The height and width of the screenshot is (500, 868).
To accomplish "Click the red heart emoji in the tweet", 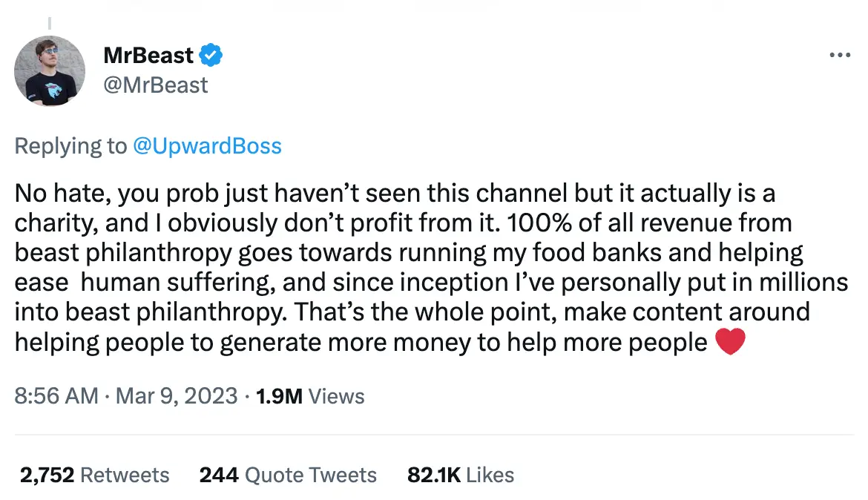I will [731, 341].
